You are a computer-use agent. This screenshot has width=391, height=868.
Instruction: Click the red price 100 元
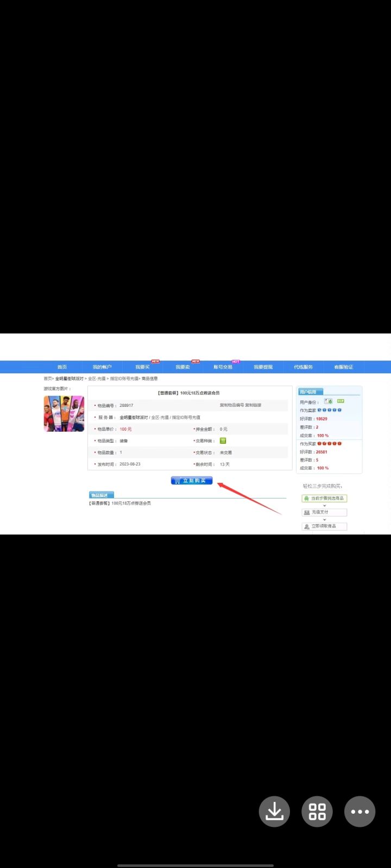coord(125,429)
